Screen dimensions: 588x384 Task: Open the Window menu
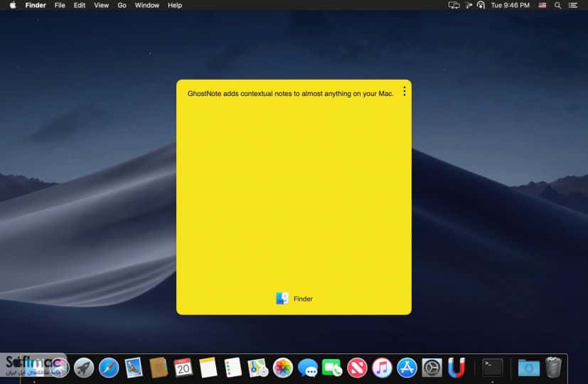coord(147,5)
